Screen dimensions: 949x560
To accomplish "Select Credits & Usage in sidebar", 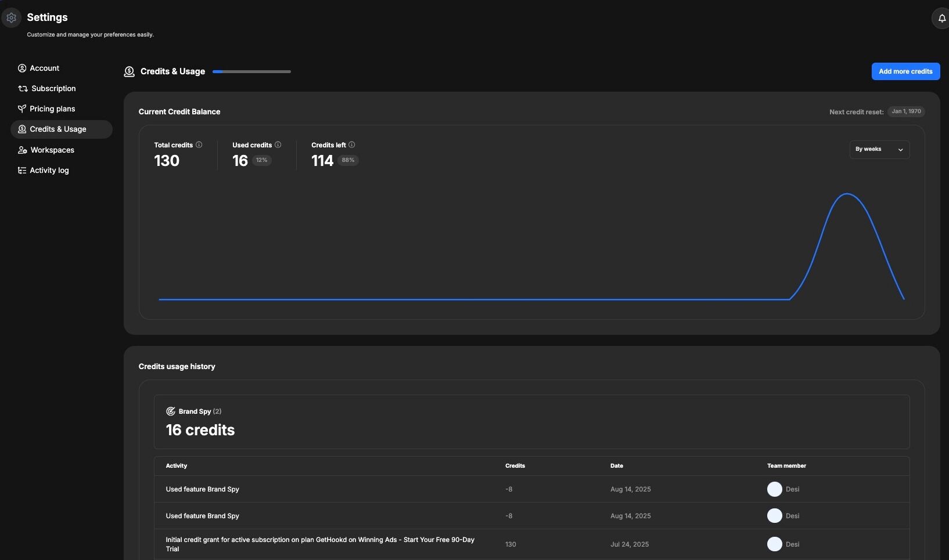I will click(62, 129).
